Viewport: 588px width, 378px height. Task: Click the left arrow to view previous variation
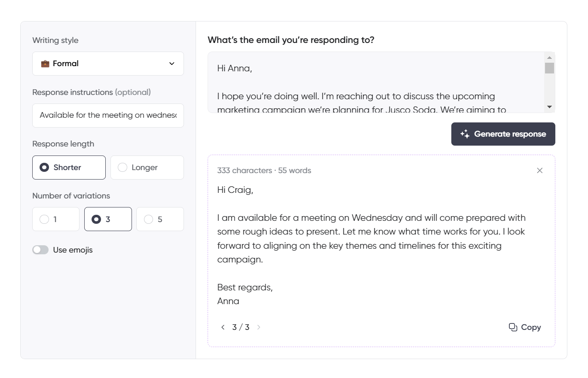tap(223, 327)
